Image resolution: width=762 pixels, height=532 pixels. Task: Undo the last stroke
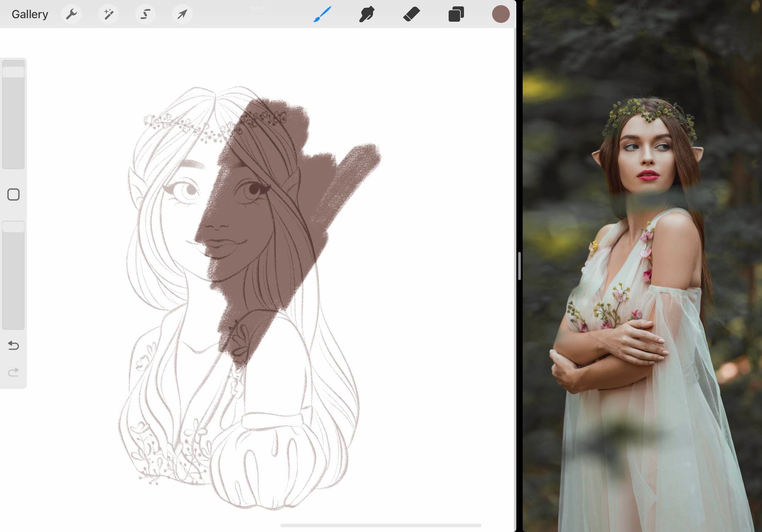click(x=13, y=345)
